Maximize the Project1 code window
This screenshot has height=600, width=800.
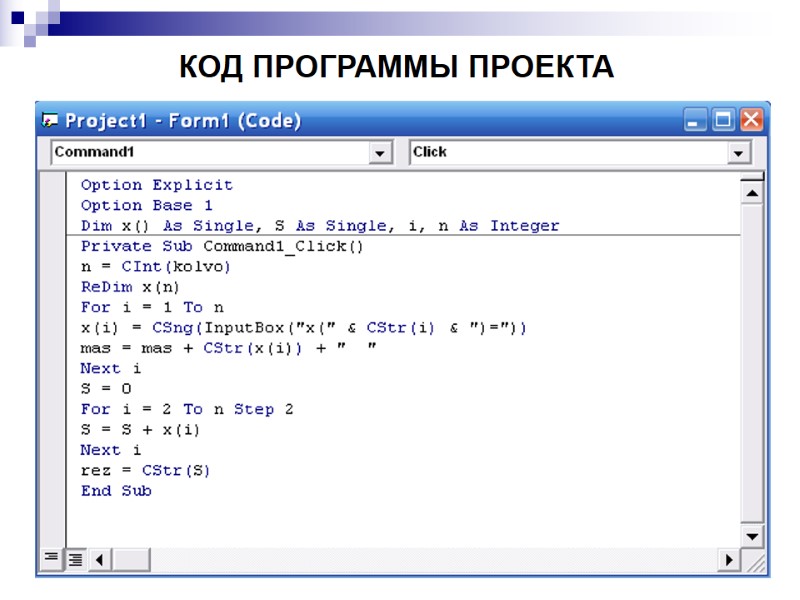[722, 120]
